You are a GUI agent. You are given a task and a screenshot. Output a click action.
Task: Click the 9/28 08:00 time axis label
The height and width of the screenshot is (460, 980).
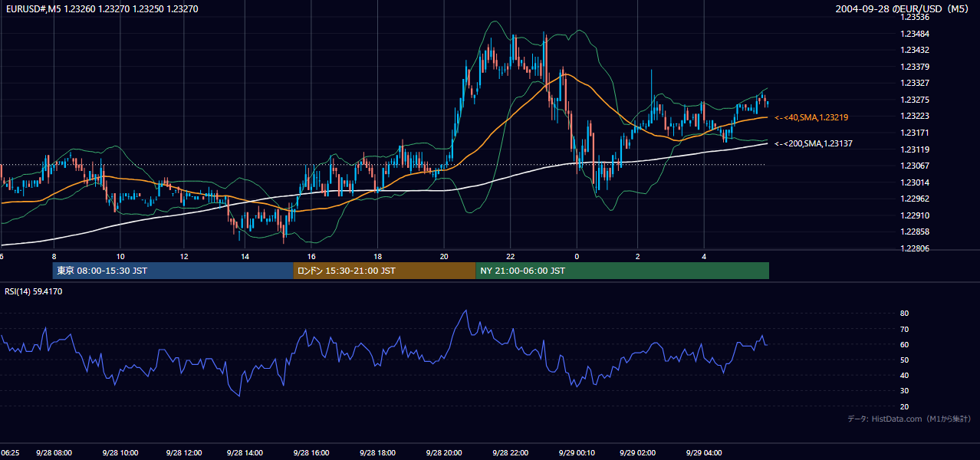coord(54,453)
